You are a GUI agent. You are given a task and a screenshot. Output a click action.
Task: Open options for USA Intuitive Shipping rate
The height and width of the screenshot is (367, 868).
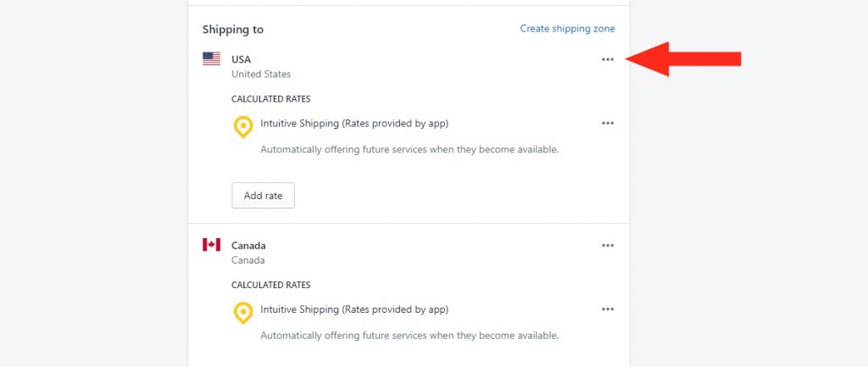(607, 123)
